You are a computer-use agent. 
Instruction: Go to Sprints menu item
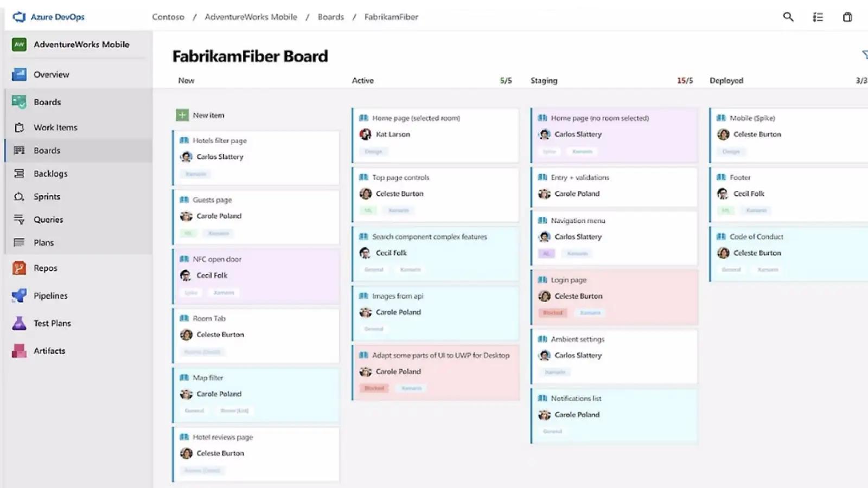coord(47,197)
